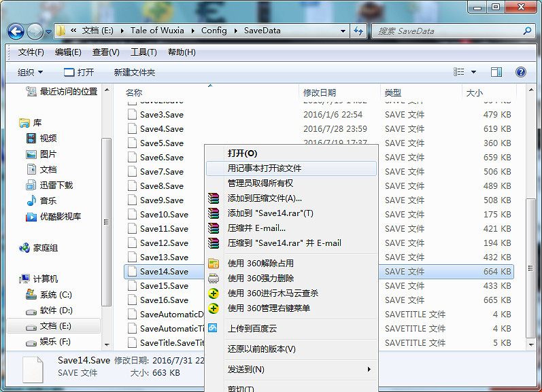542x392 pixels.
Task: Toggle the preview pane icon
Action: [x=496, y=72]
